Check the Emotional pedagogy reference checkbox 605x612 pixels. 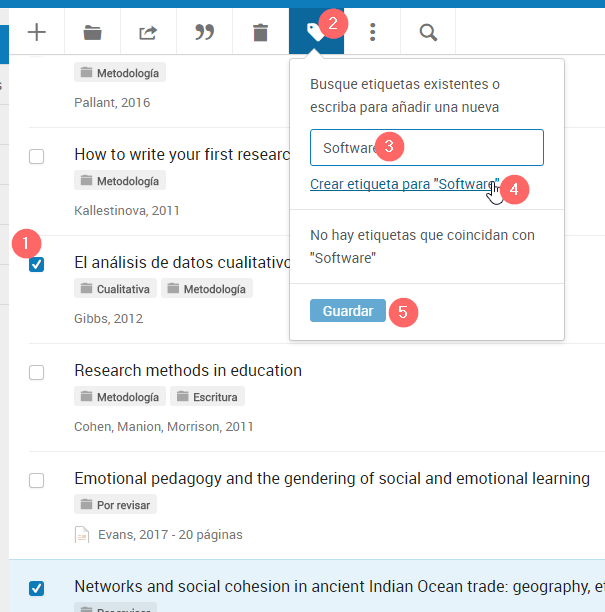click(x=37, y=480)
